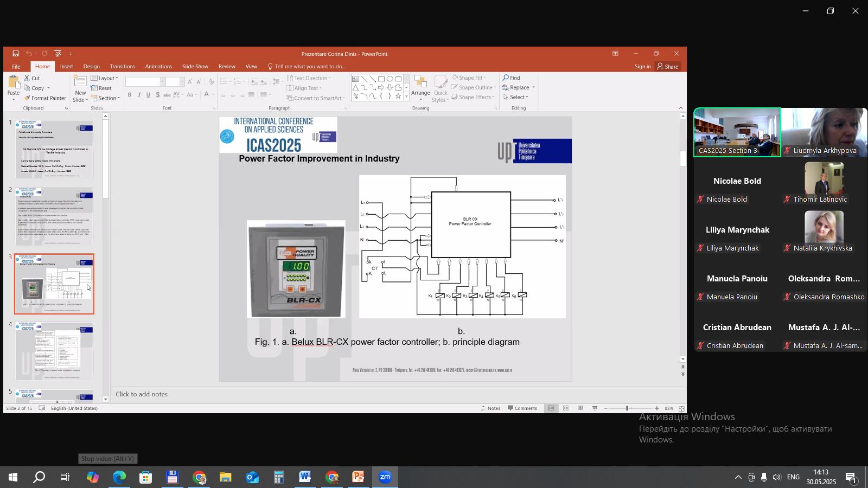Image resolution: width=868 pixels, height=488 pixels.
Task: Switch to the Transitions tab
Action: click(122, 67)
